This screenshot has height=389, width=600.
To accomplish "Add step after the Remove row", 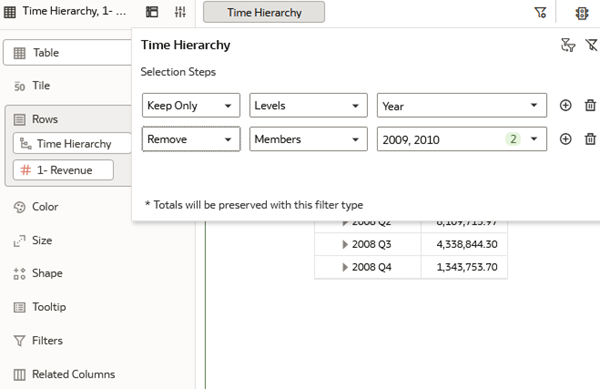I will tap(565, 139).
